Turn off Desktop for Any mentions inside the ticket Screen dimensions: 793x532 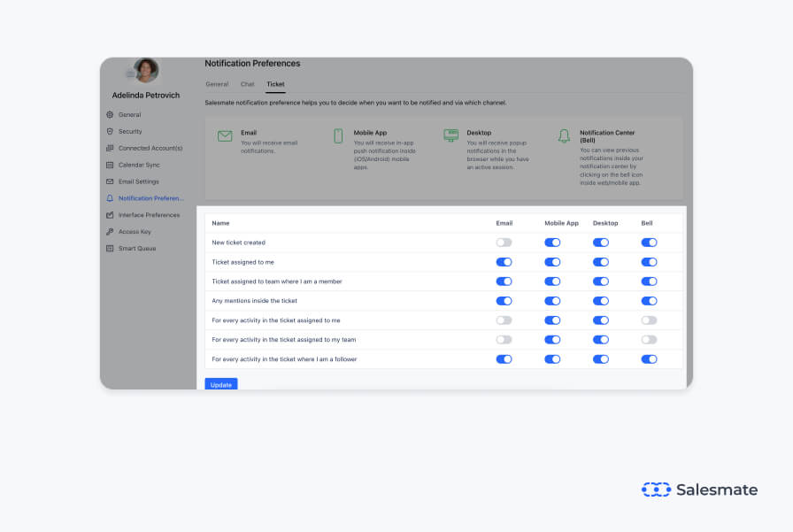tap(601, 301)
